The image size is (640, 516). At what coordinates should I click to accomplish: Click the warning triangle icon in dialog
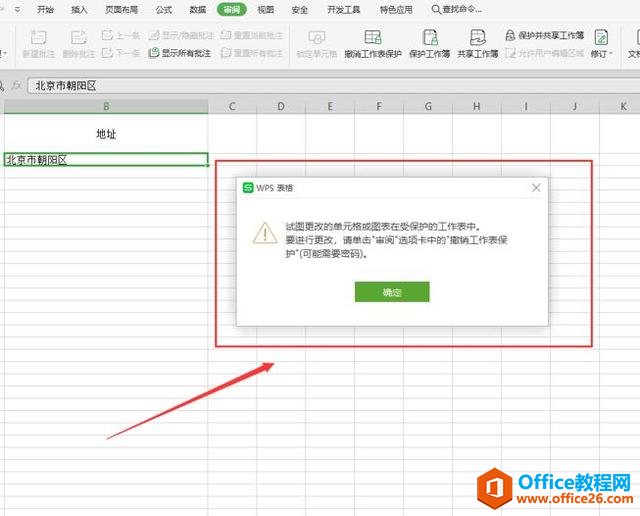265,233
